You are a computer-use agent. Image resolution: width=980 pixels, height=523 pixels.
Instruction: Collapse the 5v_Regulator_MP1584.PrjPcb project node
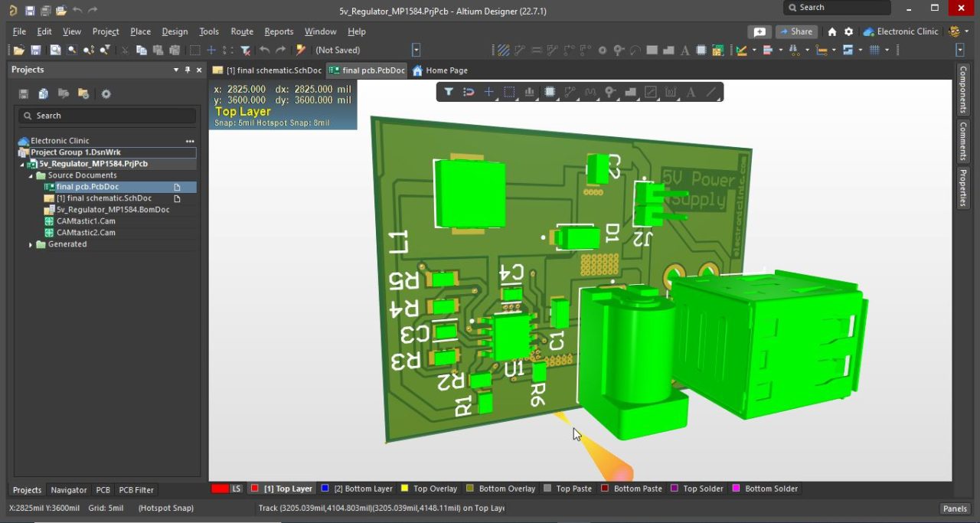[x=22, y=164]
